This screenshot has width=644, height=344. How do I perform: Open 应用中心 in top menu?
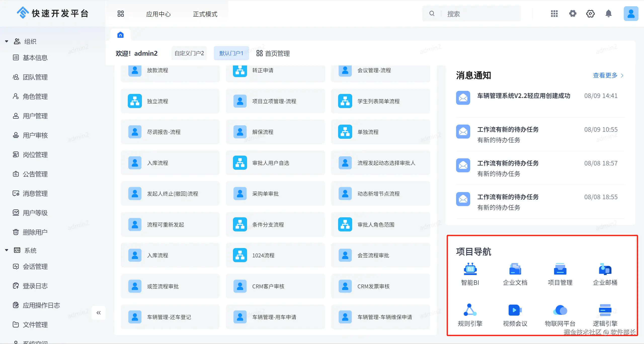pyautogui.click(x=158, y=14)
